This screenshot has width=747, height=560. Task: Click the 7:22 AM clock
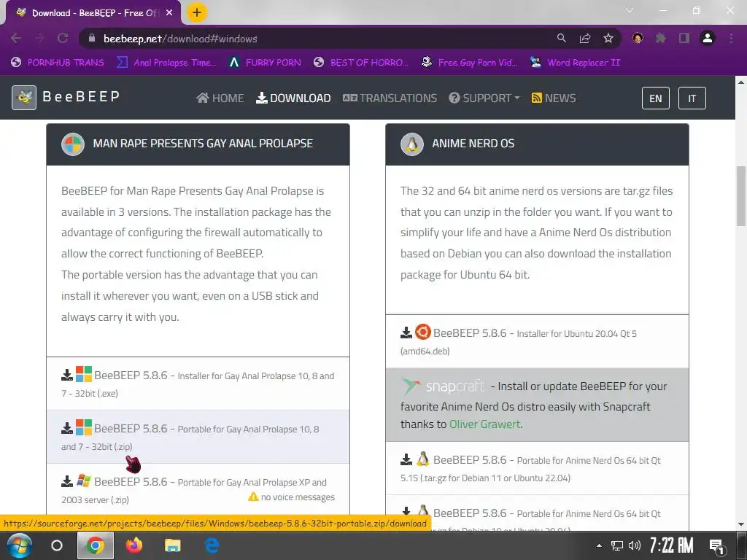pos(671,545)
